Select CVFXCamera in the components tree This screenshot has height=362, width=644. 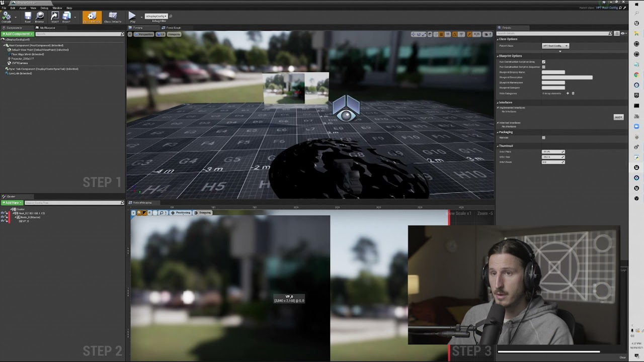click(19, 63)
